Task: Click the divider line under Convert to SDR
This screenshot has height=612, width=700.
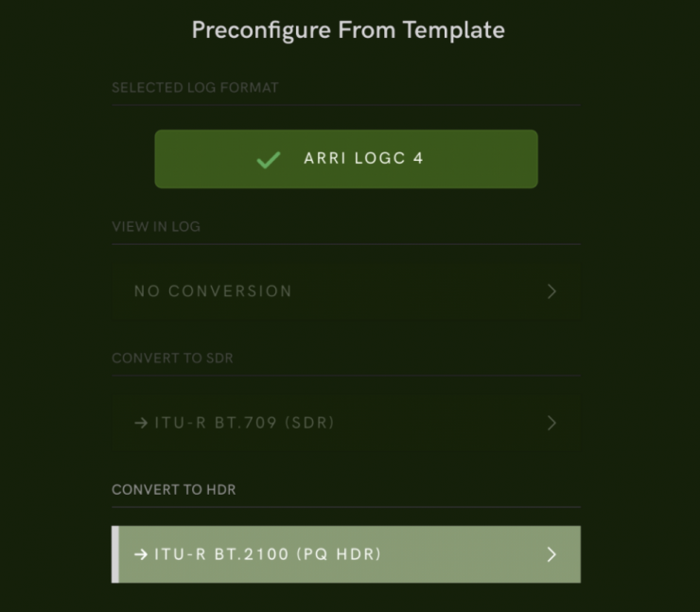Action: pyautogui.click(x=346, y=376)
